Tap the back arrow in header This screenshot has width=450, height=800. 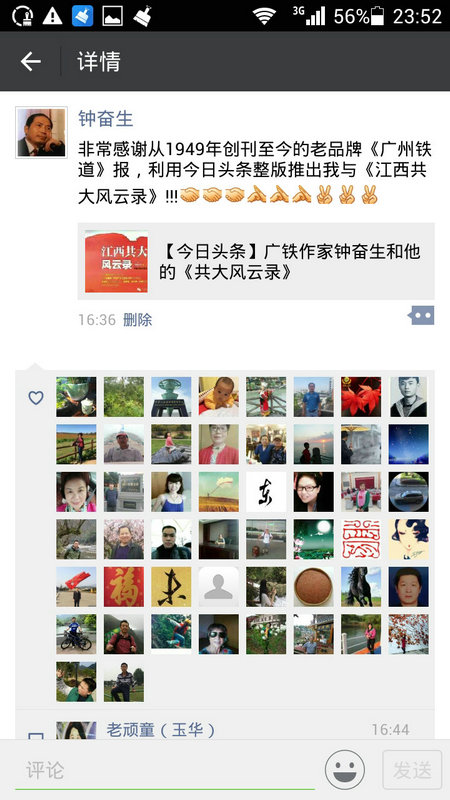click(x=30, y=62)
